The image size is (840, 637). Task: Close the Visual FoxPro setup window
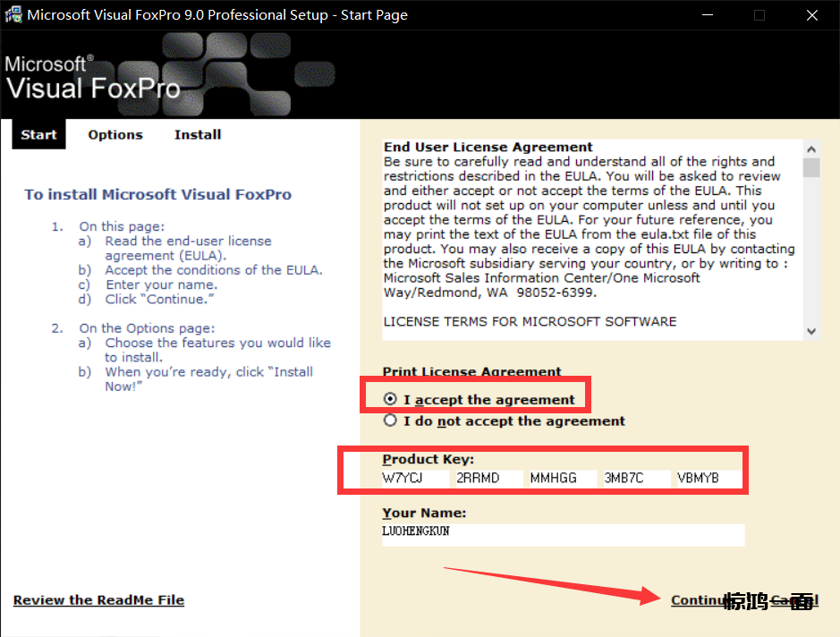point(811,15)
